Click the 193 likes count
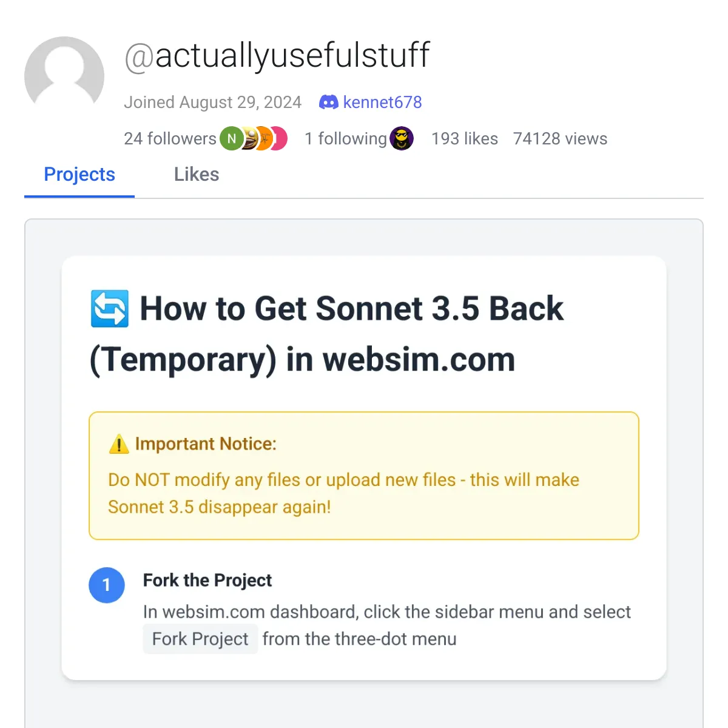The height and width of the screenshot is (728, 728). coord(465,139)
